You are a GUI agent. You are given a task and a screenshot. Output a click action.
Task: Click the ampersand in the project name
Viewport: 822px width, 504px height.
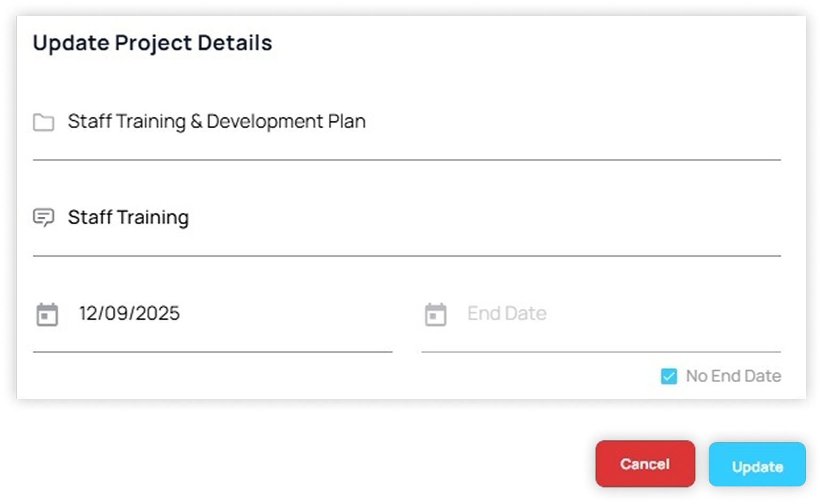click(x=196, y=122)
